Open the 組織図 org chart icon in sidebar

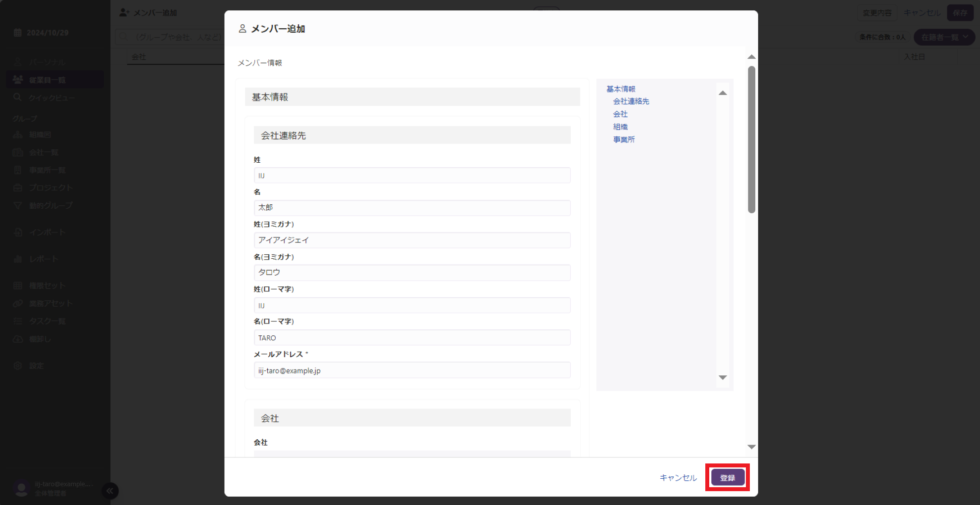click(x=18, y=135)
